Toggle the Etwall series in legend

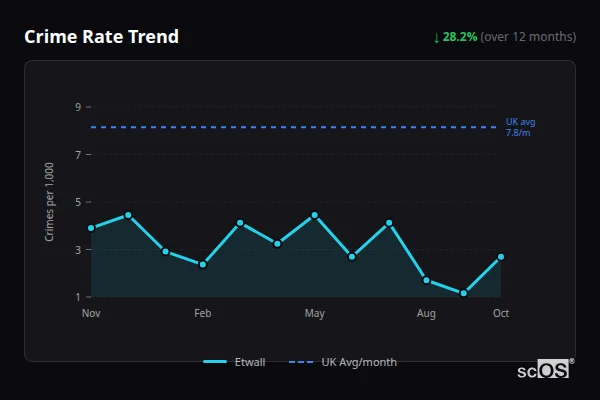click(x=234, y=362)
